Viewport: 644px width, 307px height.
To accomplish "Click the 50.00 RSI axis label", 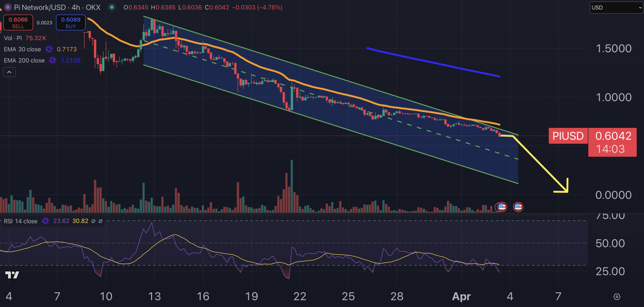I will (x=610, y=243).
